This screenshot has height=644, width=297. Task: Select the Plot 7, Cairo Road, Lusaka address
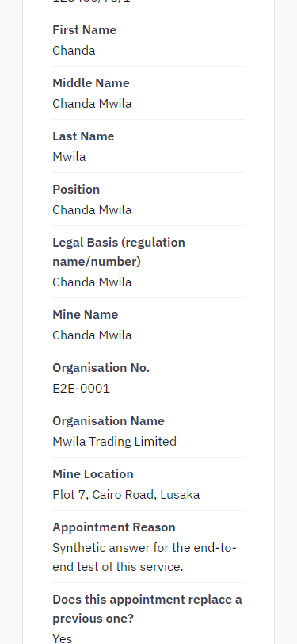126,495
